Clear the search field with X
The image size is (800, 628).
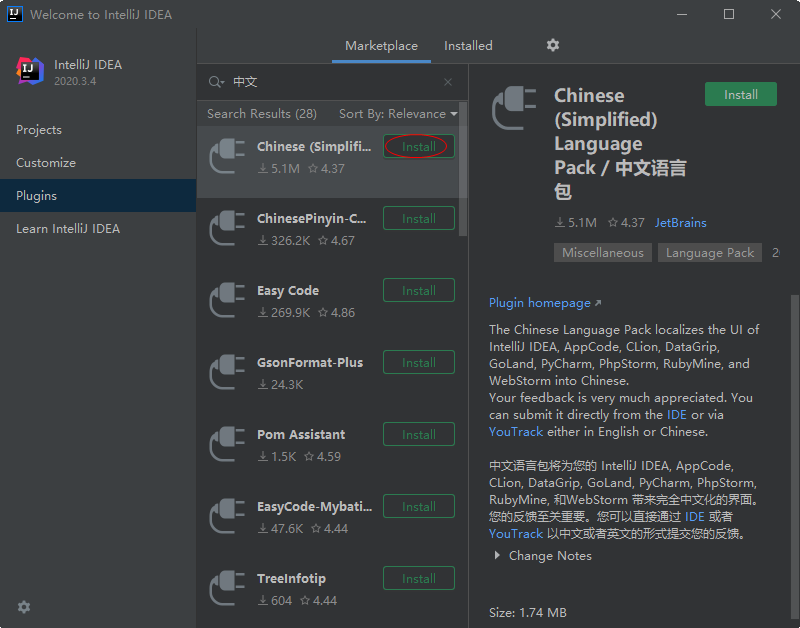[447, 82]
